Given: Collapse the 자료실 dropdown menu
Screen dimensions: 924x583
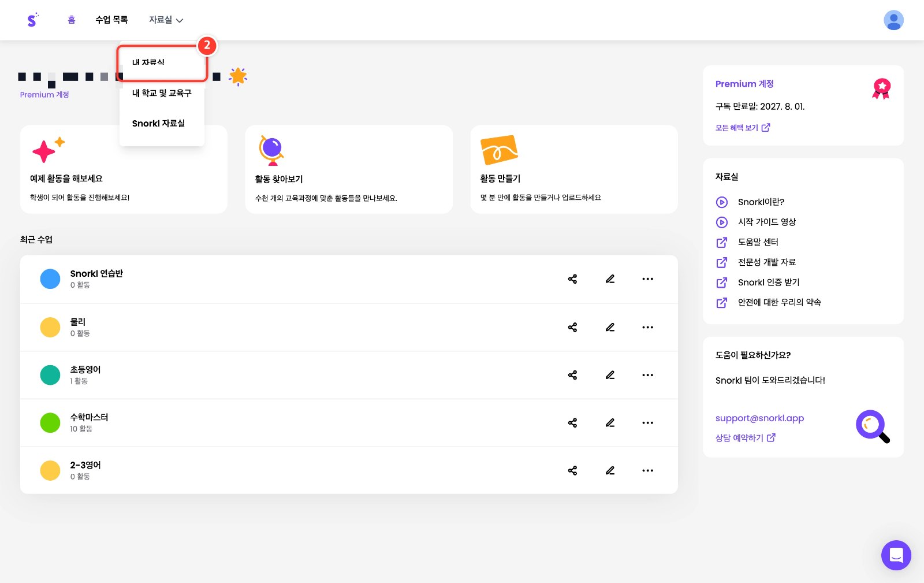Looking at the screenshot, I should pyautogui.click(x=166, y=20).
